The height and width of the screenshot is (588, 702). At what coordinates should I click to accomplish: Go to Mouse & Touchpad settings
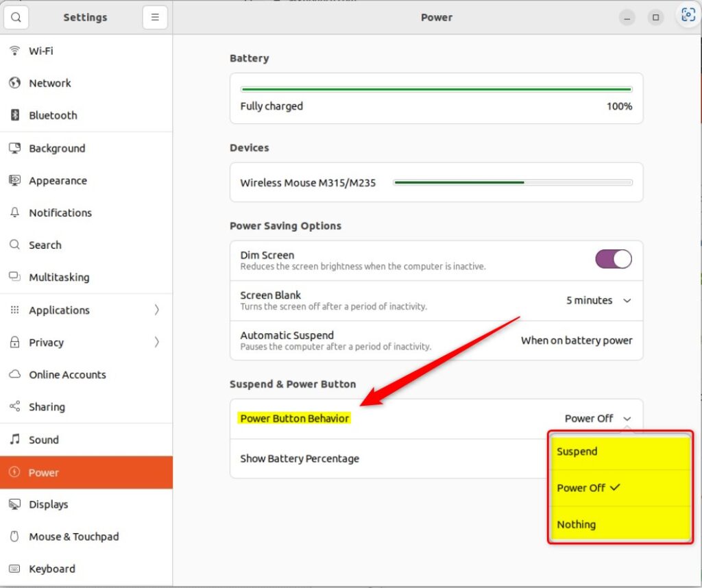[x=73, y=537]
